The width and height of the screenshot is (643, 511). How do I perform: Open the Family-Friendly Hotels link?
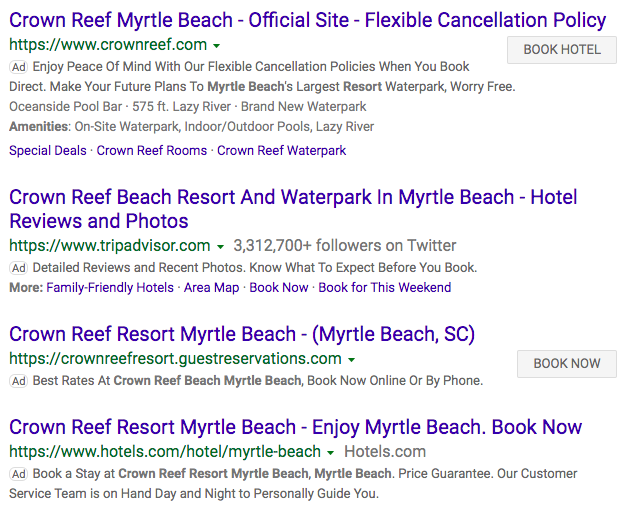[x=110, y=287]
